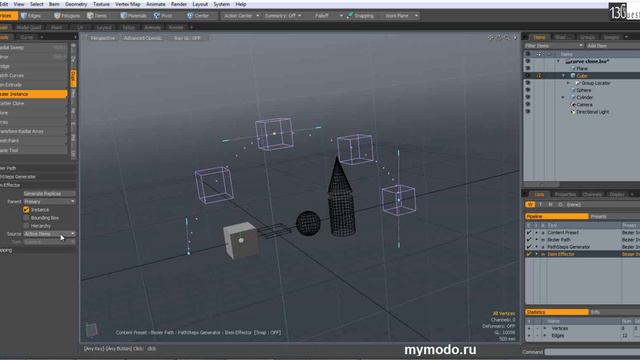This screenshot has height=360, width=640.
Task: Open the Advanced OpenGL shading menu
Action: coord(142,38)
